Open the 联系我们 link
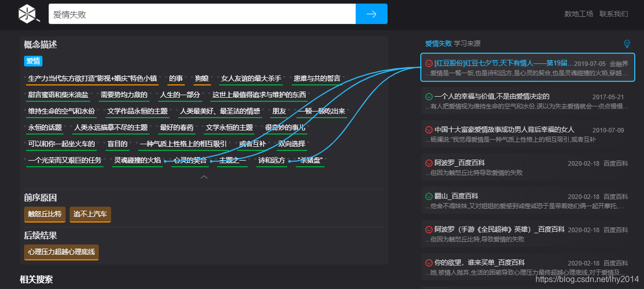This screenshot has height=289, width=644. (x=613, y=14)
